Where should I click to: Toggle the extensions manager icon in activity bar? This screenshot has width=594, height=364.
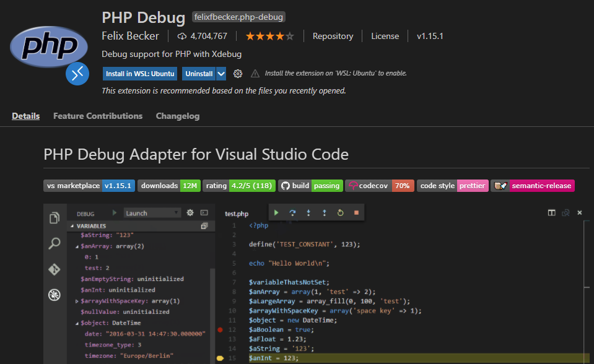click(x=55, y=297)
